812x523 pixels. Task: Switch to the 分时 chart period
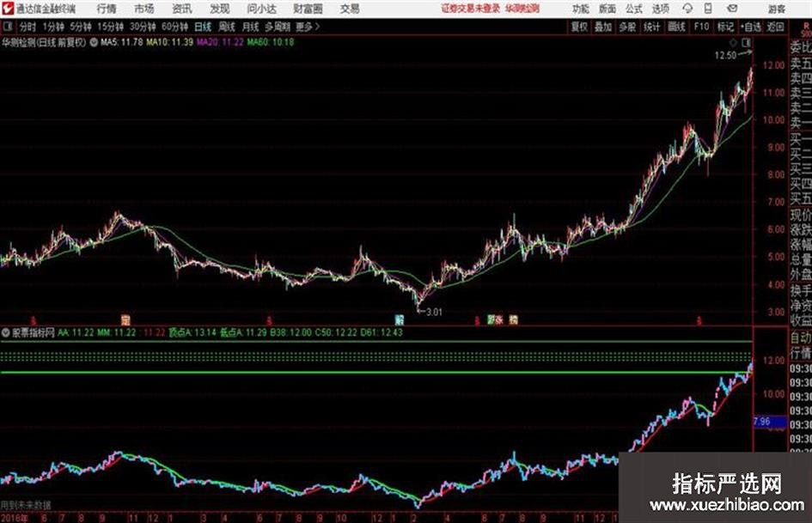tap(28, 27)
